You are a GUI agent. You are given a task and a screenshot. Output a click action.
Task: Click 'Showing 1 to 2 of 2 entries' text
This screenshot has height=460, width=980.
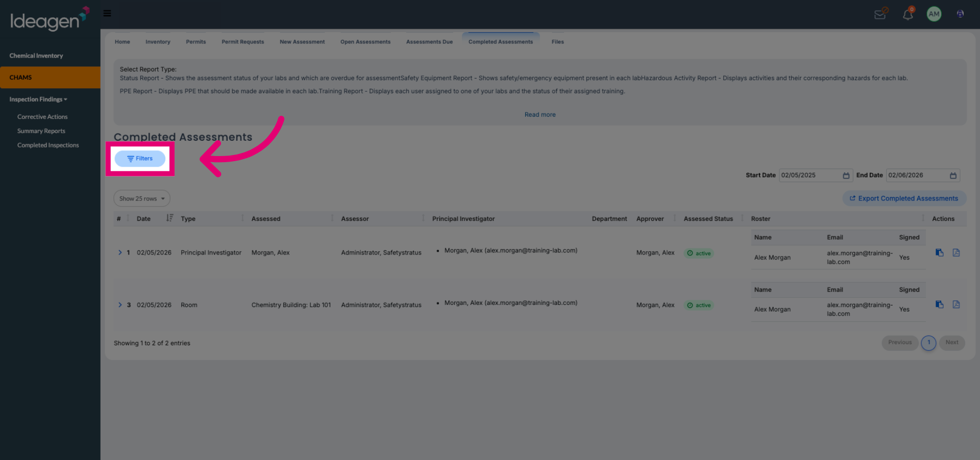coord(152,343)
